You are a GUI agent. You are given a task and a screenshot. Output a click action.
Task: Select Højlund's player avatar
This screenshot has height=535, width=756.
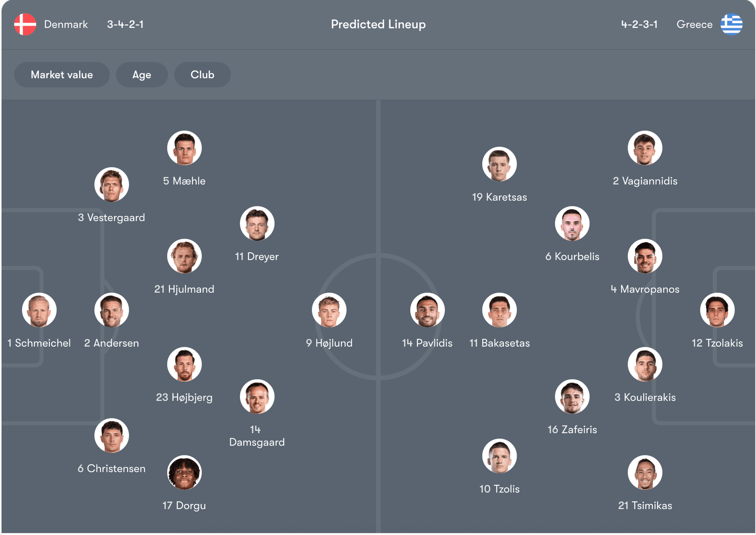(x=329, y=310)
